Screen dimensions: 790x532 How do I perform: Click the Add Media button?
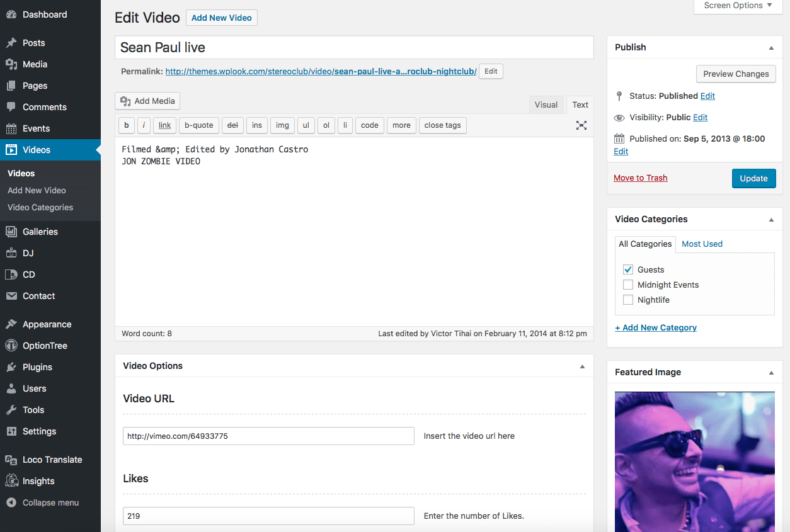[148, 101]
